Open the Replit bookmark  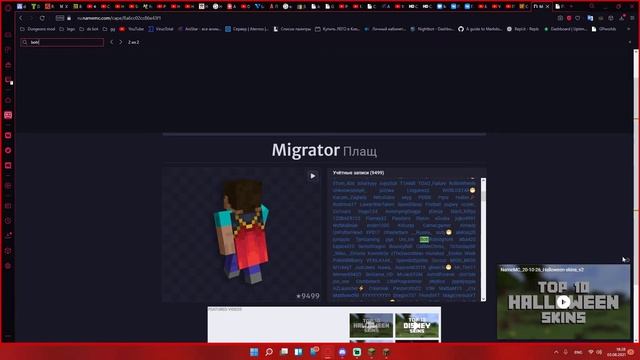coord(523,29)
